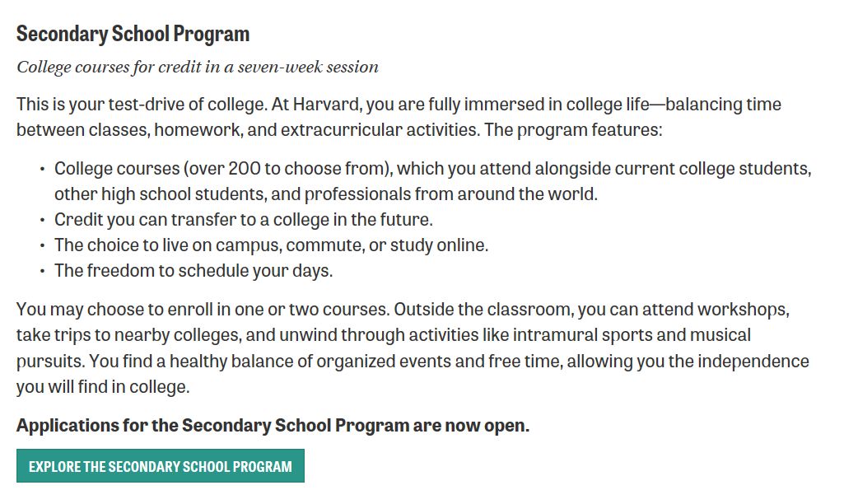Screen dimensions: 844x504
Task: Select the closing line you will find in college
Action: 103,386
